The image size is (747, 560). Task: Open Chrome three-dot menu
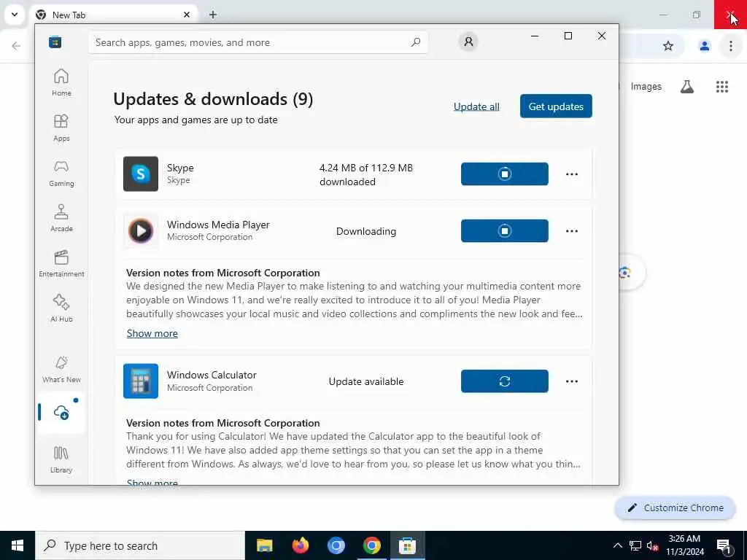730,46
